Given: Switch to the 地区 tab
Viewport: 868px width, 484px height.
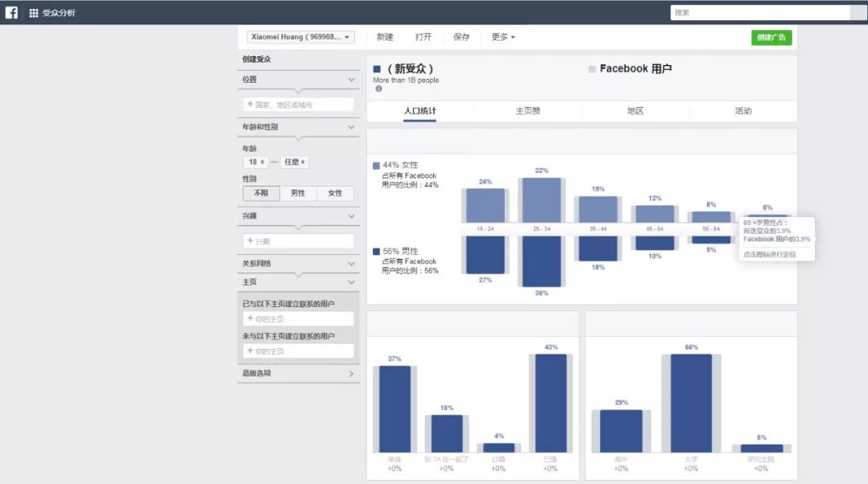Looking at the screenshot, I should [636, 111].
